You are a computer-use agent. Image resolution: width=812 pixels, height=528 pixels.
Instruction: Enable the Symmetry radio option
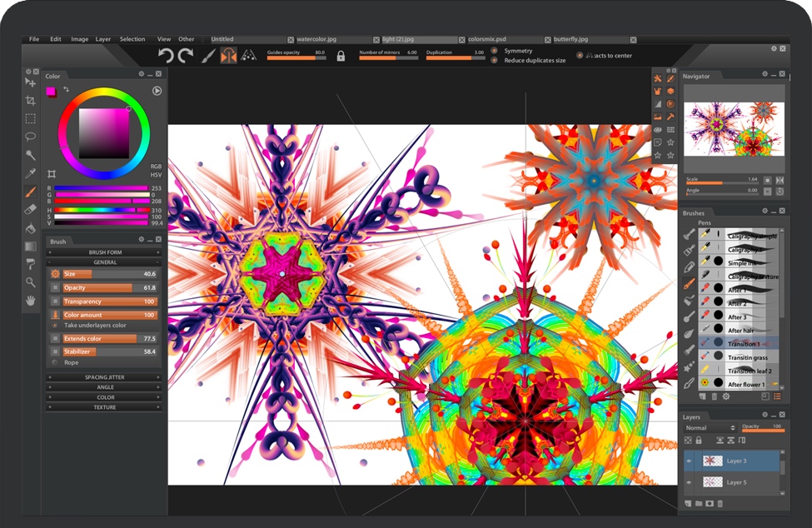point(495,51)
